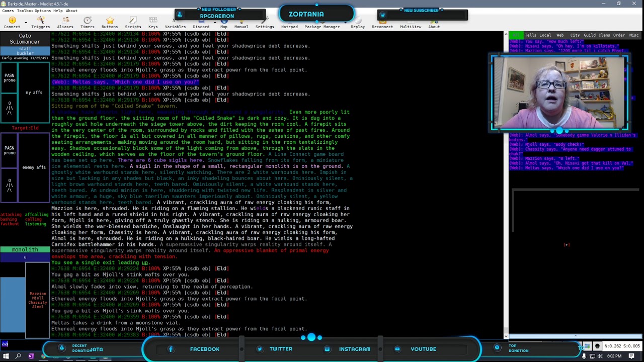Click the 6:02 PM taskbar clock
Image resolution: width=644 pixels, height=362 pixels.
point(614,356)
